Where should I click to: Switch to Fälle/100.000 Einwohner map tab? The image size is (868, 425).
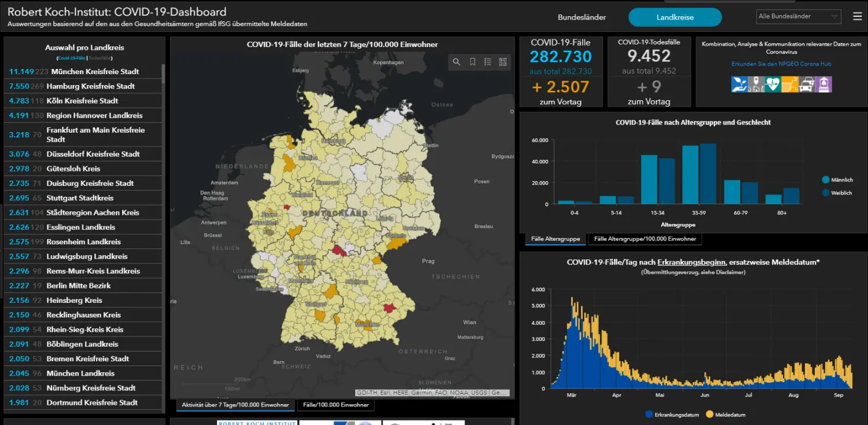pos(336,405)
